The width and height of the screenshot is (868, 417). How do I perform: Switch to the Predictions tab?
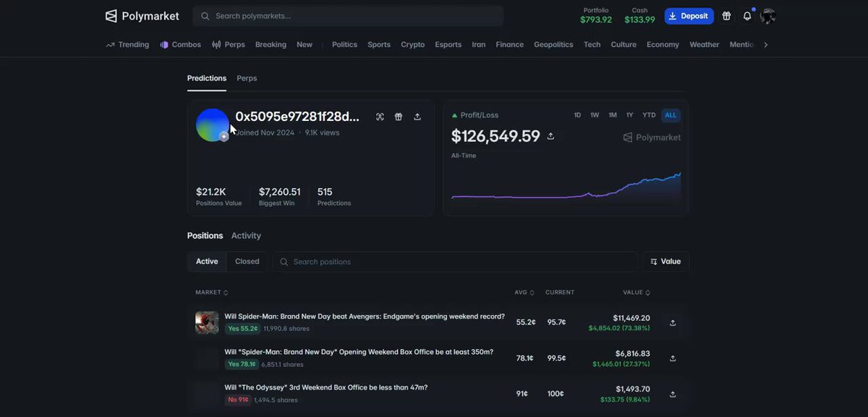pyautogui.click(x=207, y=78)
